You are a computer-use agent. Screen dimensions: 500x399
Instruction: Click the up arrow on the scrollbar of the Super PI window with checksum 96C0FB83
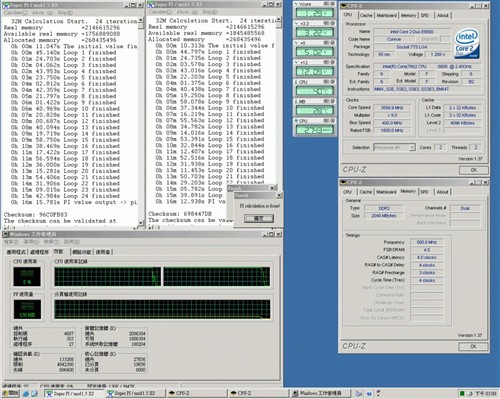tap(141, 21)
